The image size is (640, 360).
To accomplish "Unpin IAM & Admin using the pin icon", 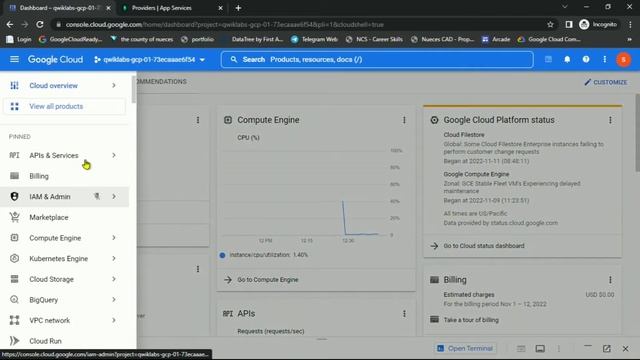I will (97, 197).
